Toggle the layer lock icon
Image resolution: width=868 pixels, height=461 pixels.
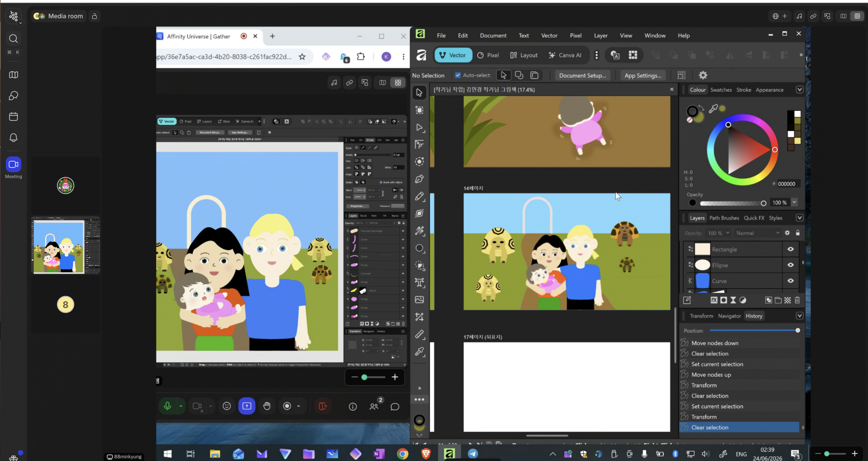click(797, 233)
